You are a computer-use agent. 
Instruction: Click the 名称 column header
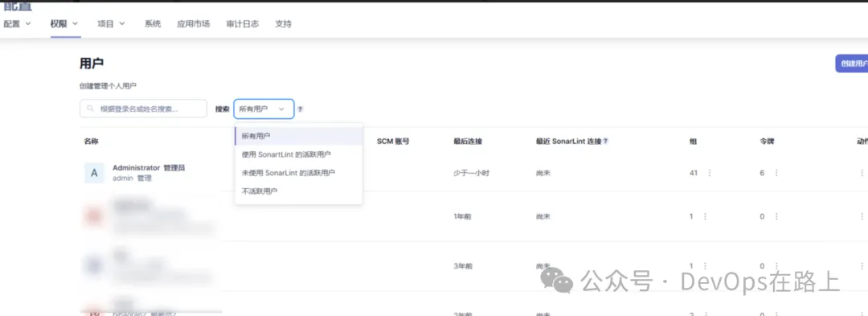(x=92, y=142)
